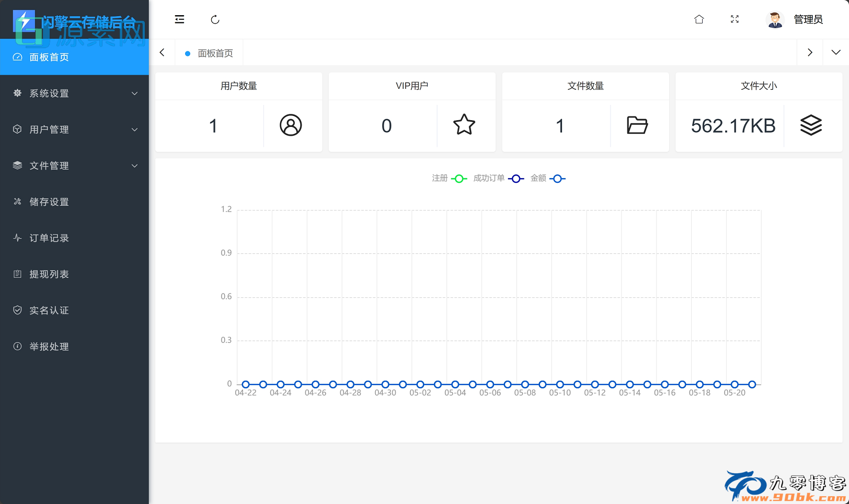Expand the 用户管理 sidebar menu
849x504 pixels.
coord(74,130)
